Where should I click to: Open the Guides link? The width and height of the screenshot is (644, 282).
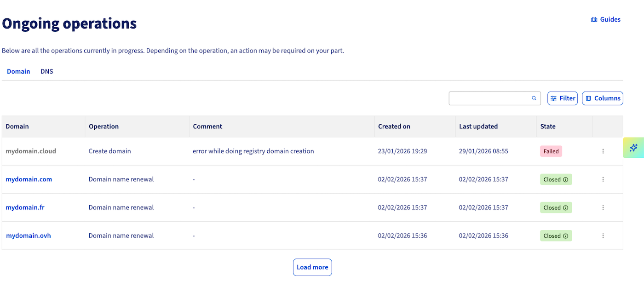[606, 19]
